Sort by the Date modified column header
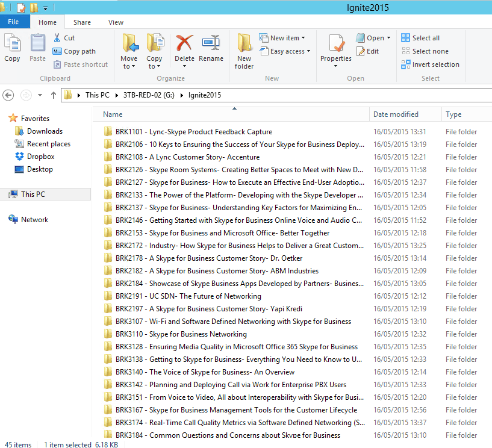This screenshot has width=492, height=448. point(396,114)
